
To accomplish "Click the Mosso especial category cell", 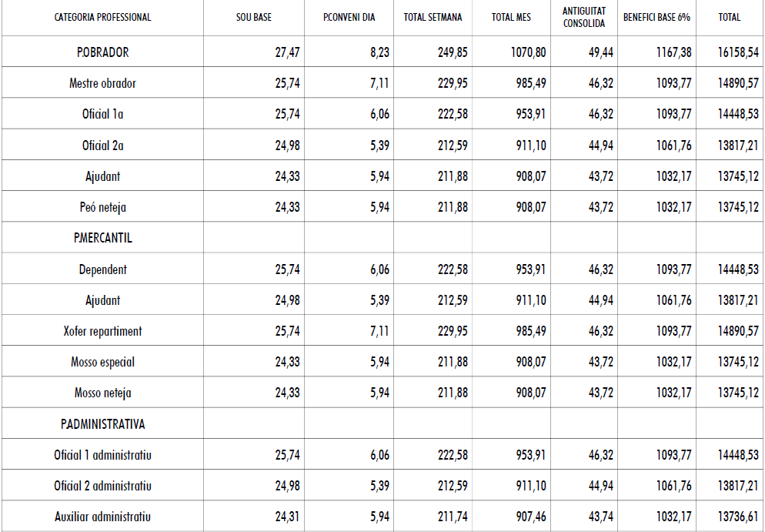I will pyautogui.click(x=102, y=362).
